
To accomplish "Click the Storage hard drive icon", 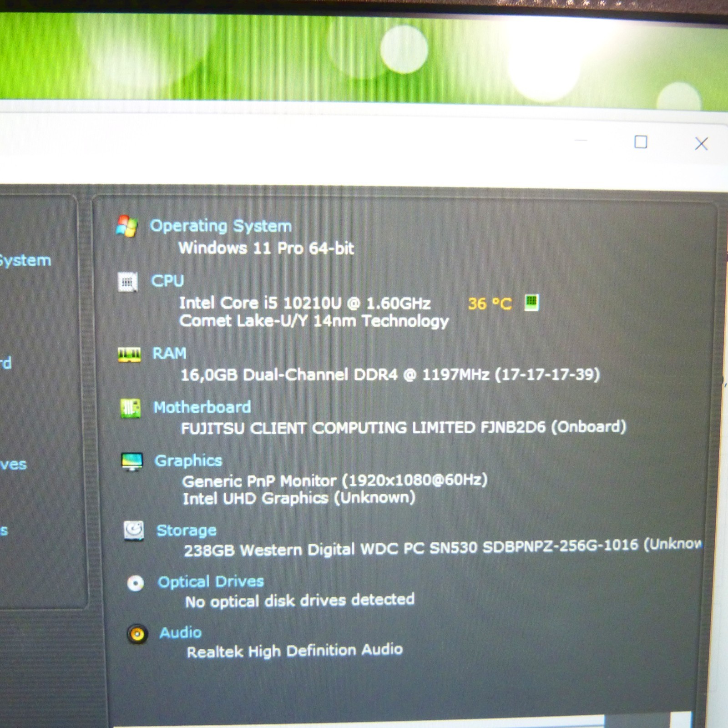I will tap(134, 531).
